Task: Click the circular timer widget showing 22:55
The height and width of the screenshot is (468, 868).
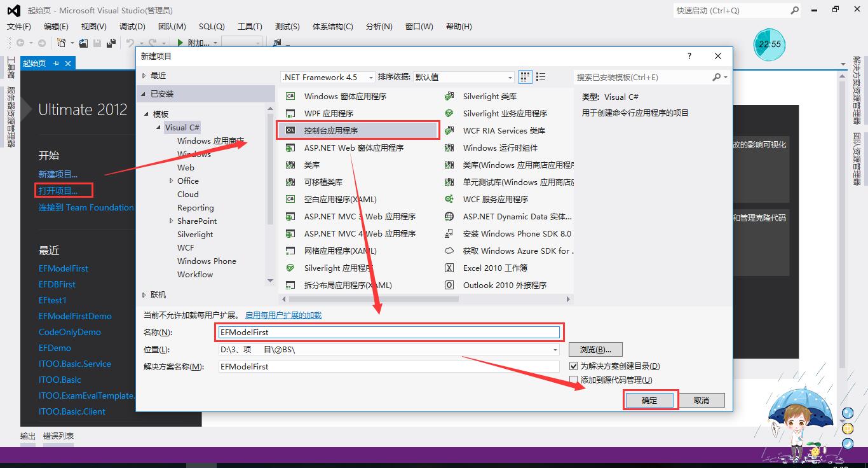Action: tap(770, 44)
